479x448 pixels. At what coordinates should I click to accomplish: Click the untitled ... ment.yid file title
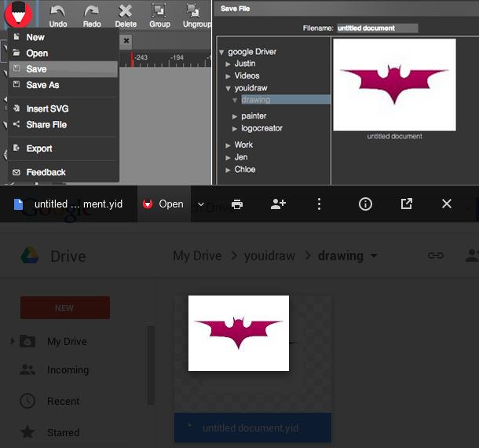pyautogui.click(x=79, y=204)
